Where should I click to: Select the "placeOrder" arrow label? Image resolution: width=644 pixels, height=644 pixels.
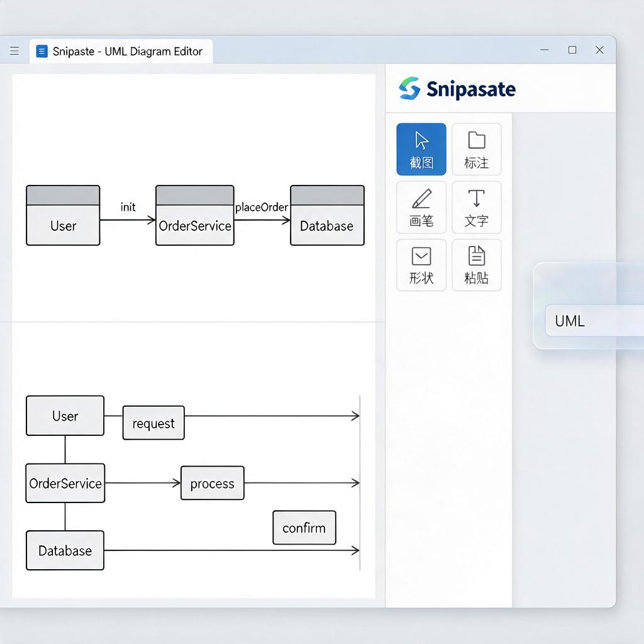pos(262,207)
